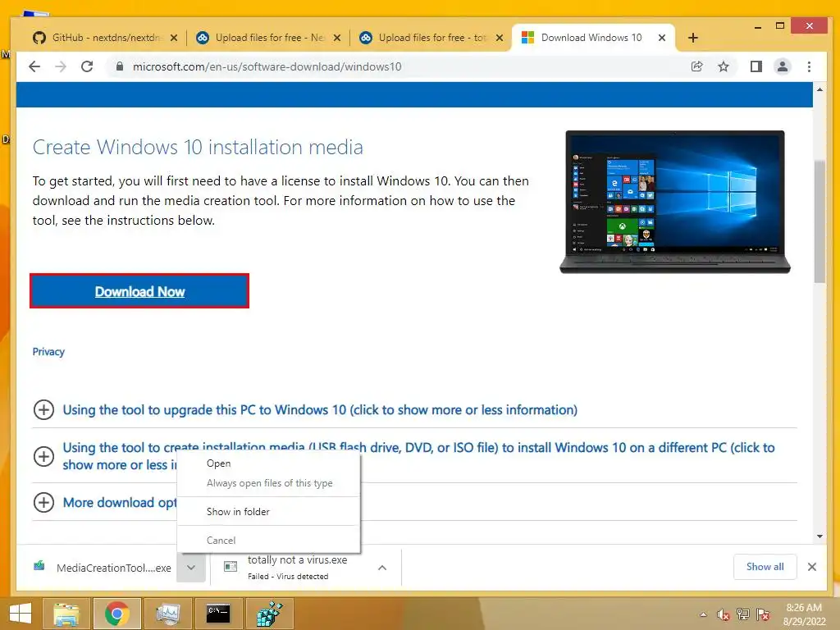840x630 pixels.
Task: Close the GitHub nextdns tab
Action: point(174,38)
